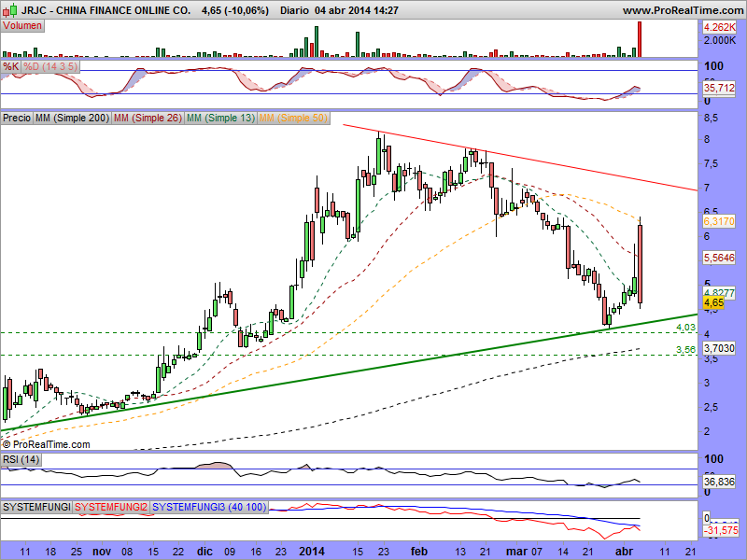The height and width of the screenshot is (560, 747).
Task: Open the RSI (14) indicator label
Action: coord(21,459)
